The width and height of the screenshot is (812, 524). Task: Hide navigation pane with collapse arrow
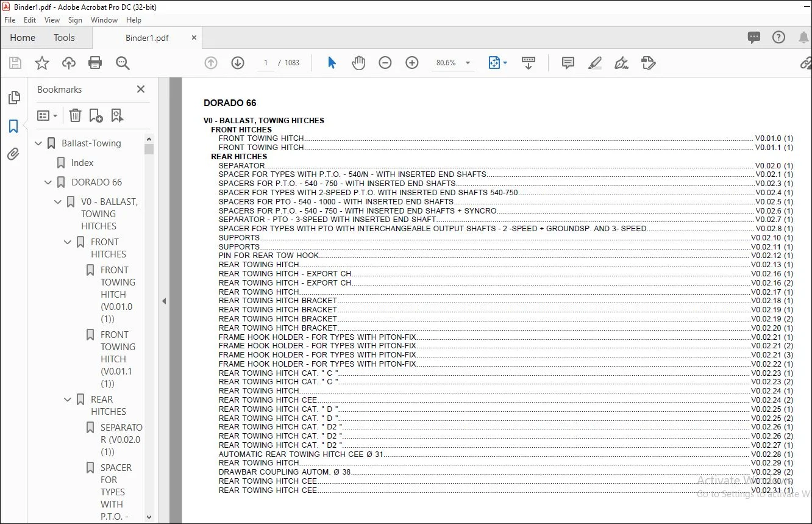pyautogui.click(x=163, y=301)
